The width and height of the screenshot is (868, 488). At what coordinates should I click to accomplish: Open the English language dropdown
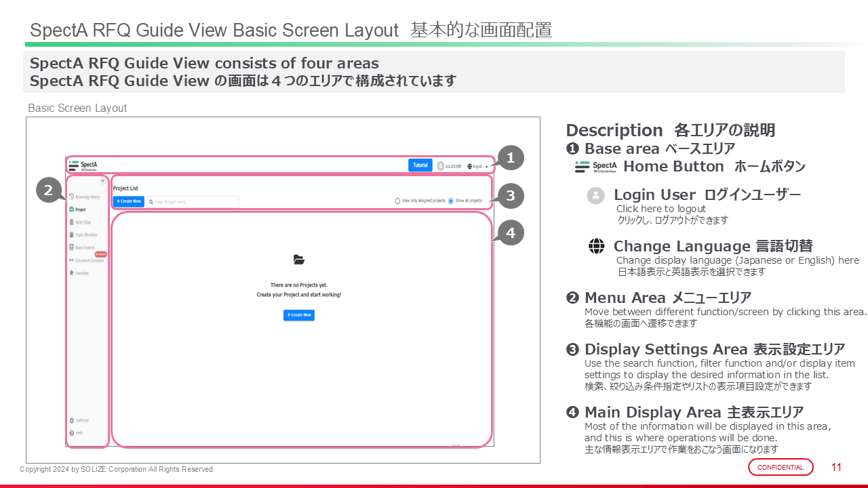pos(478,166)
